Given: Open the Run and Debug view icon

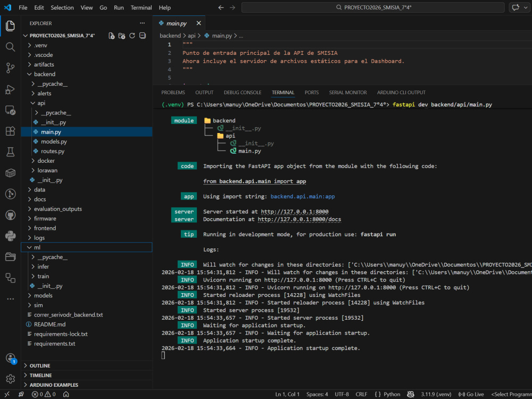Looking at the screenshot, I should click(10, 89).
